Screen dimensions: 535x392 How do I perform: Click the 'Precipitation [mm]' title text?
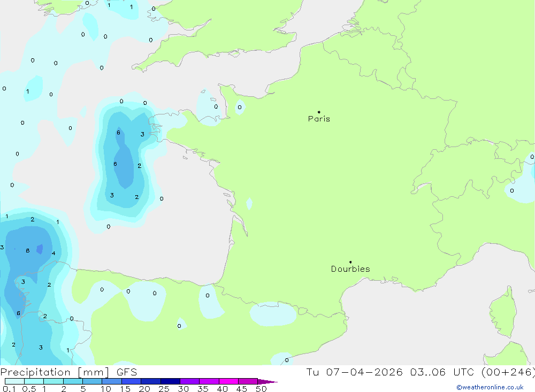pyautogui.click(x=55, y=372)
